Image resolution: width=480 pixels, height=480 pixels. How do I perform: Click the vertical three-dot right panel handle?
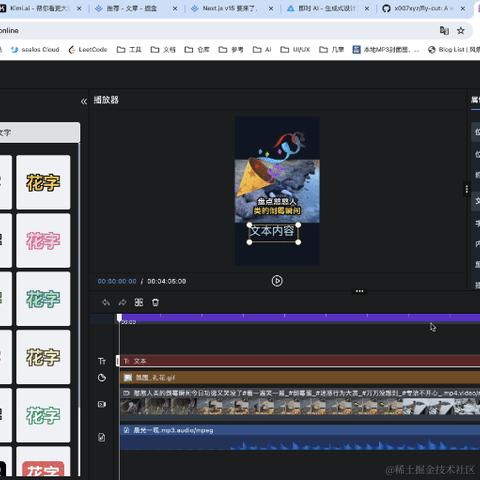[x=467, y=189]
